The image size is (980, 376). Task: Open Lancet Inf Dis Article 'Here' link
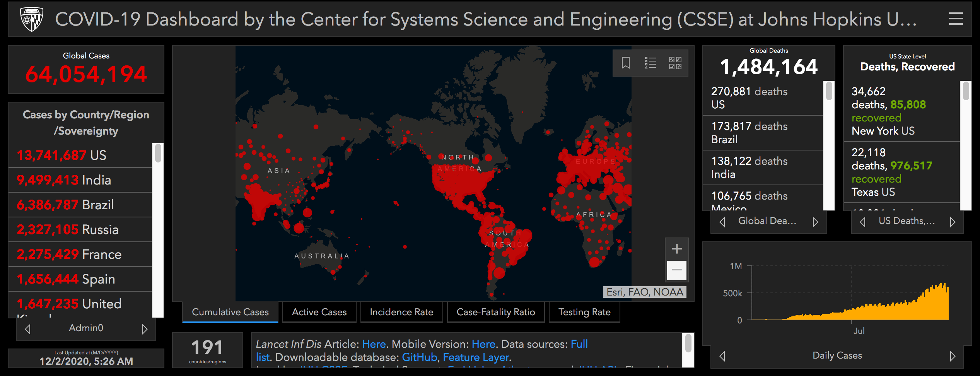[374, 344]
